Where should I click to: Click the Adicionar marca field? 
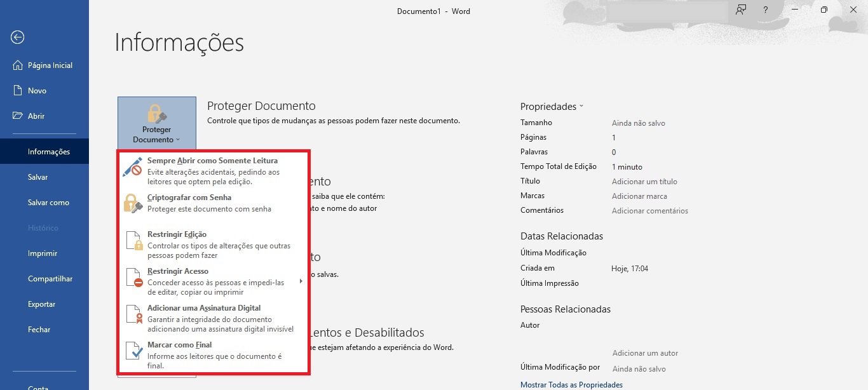click(639, 196)
